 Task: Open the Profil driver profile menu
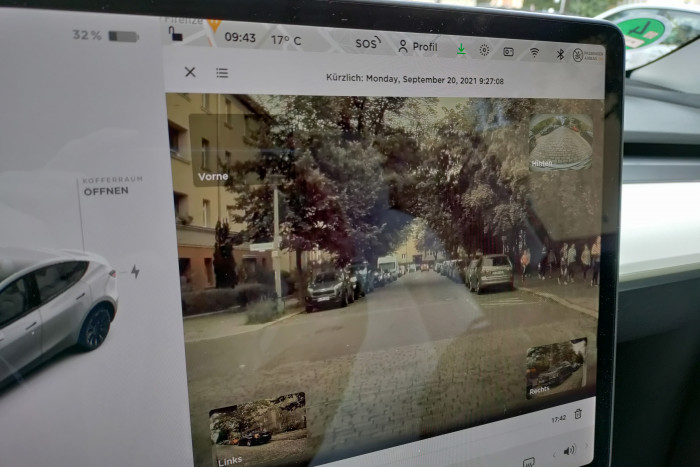click(x=417, y=46)
